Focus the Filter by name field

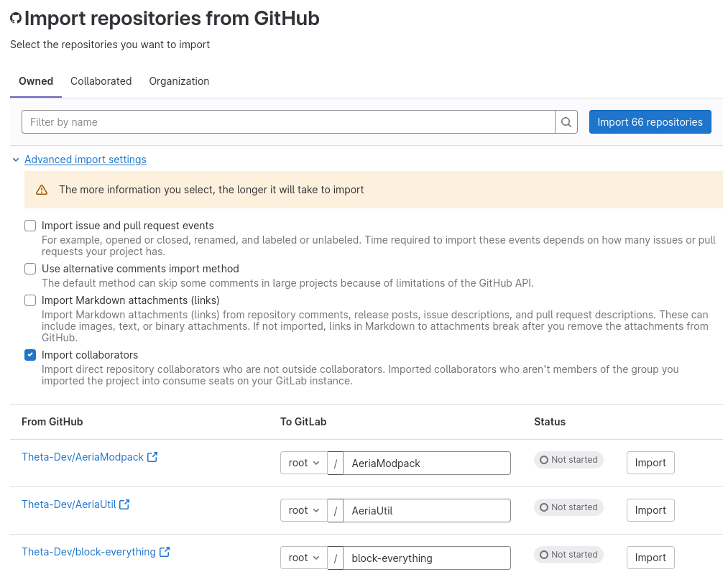pyautogui.click(x=288, y=122)
